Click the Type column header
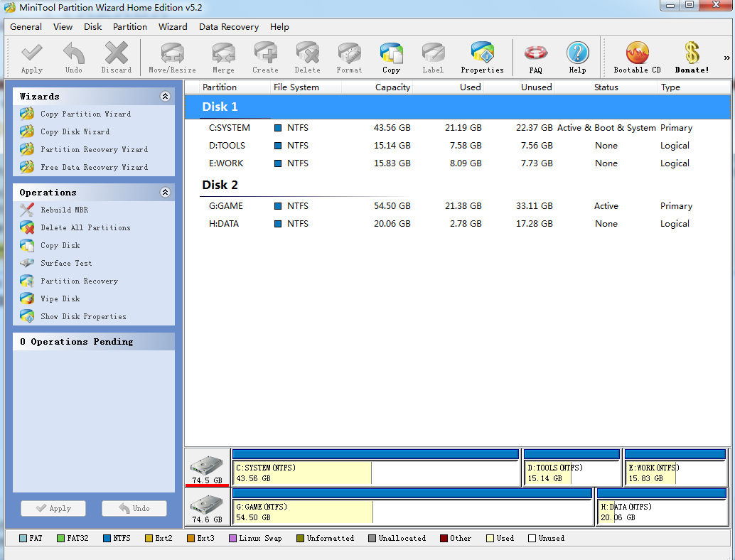 tap(694, 87)
